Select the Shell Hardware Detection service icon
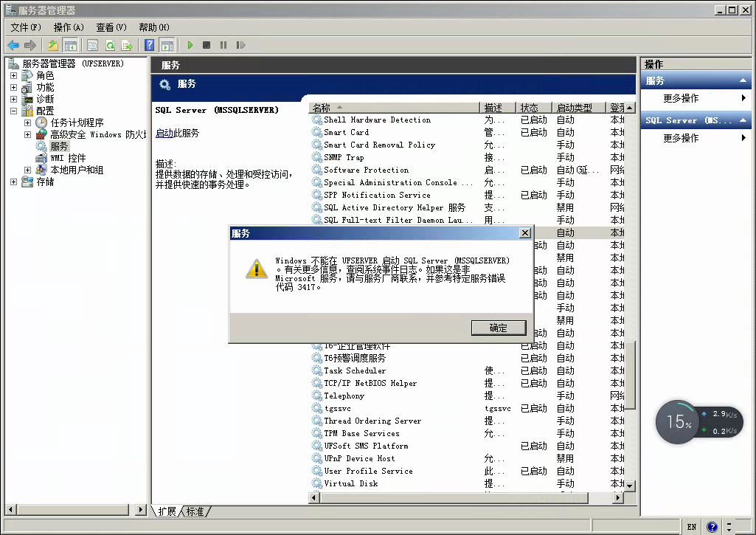Viewport: 756px width, 535px height. pyautogui.click(x=316, y=120)
